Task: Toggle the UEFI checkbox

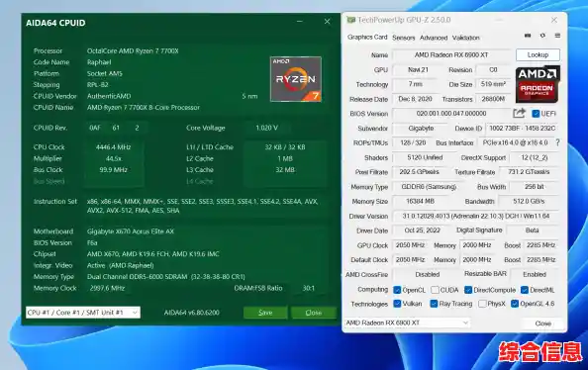Action: point(536,113)
